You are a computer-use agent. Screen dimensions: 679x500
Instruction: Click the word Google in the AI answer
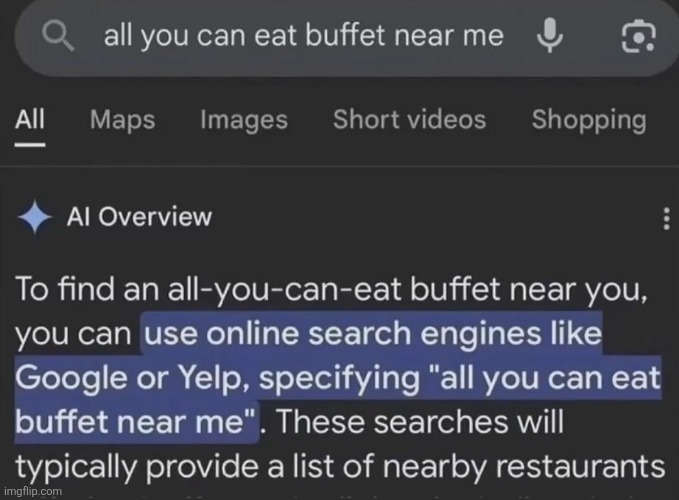point(65,381)
